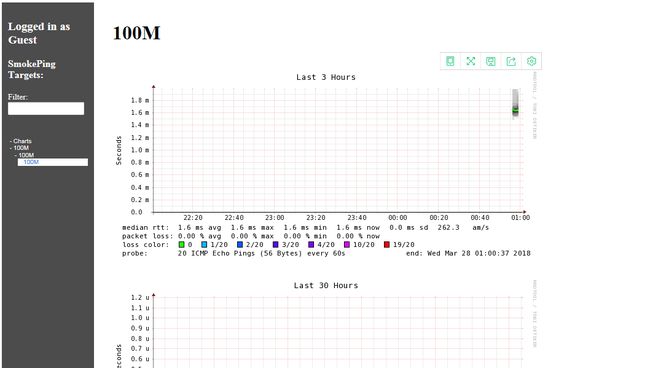This screenshot has height=368, width=650.
Task: Click the '262.3 am/s' value
Action: click(x=463, y=228)
